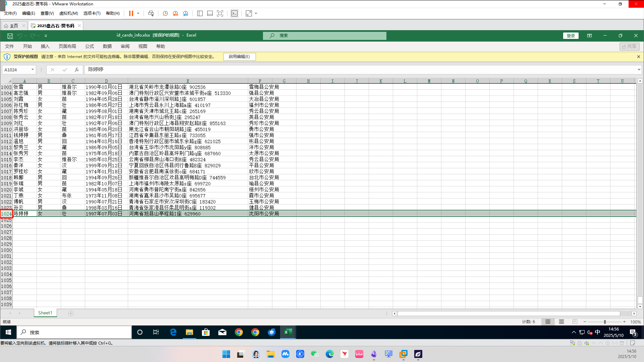Open the Name Box dropdown arrow
This screenshot has height=362, width=644.
(33, 70)
